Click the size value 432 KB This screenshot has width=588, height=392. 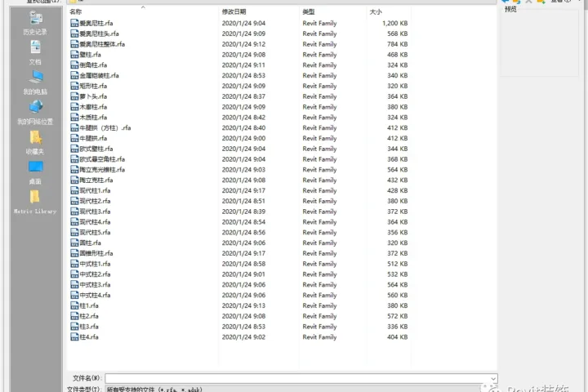click(398, 180)
